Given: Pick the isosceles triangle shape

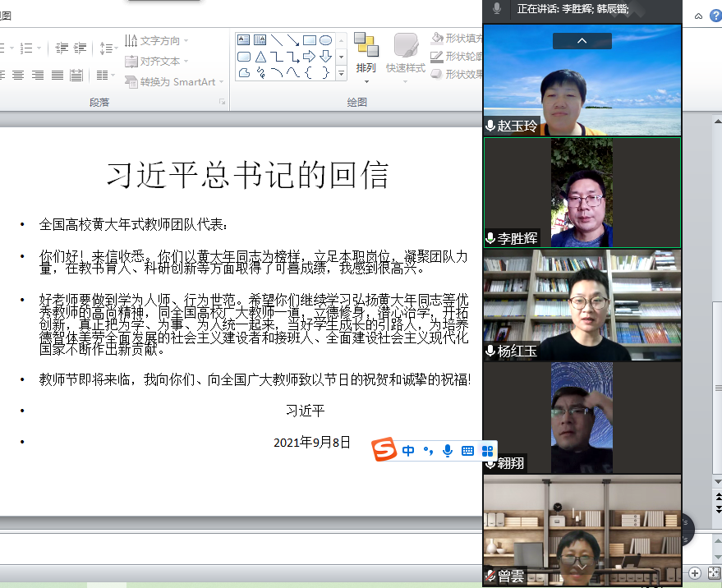Looking at the screenshot, I should pyautogui.click(x=260, y=57).
